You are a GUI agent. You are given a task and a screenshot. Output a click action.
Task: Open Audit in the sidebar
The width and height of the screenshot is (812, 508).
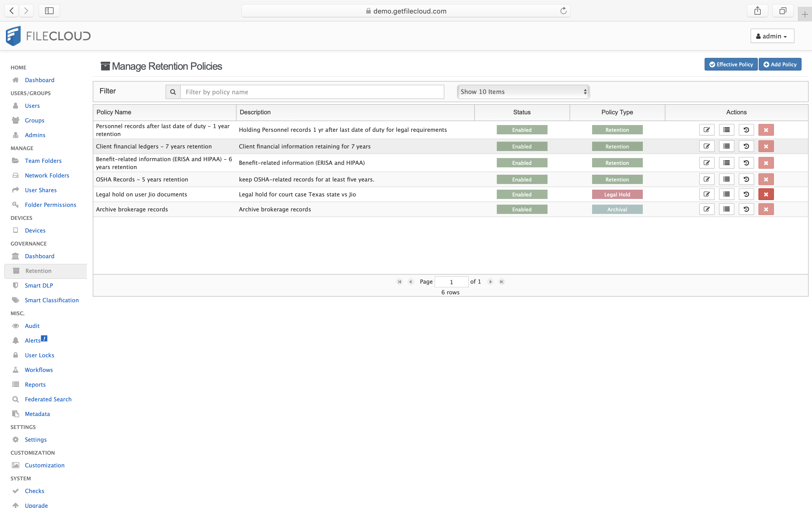32,326
